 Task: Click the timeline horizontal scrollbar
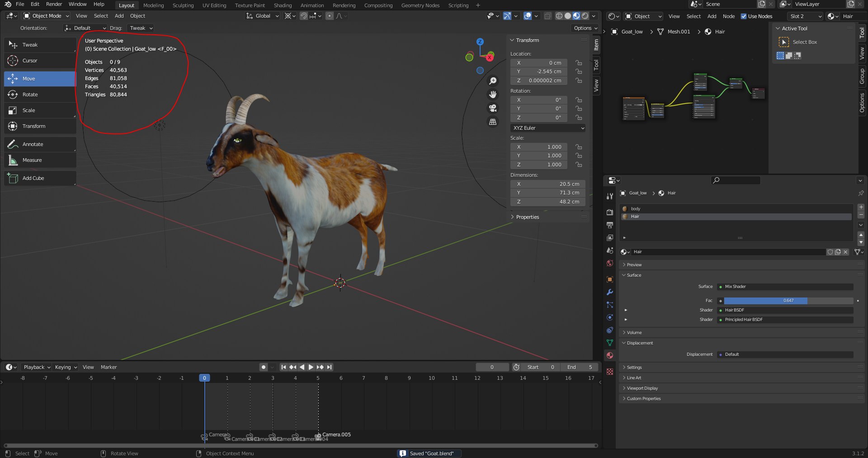click(301, 445)
